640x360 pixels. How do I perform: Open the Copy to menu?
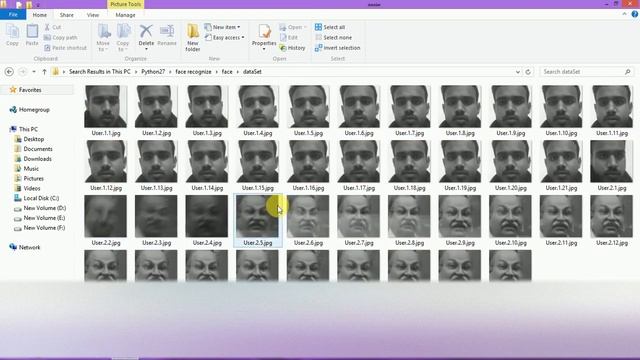(x=123, y=38)
